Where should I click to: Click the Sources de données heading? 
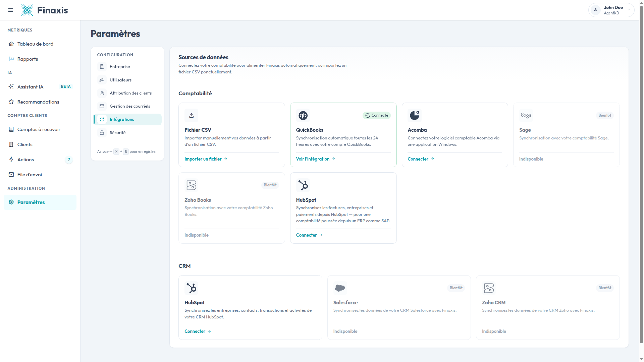[203, 57]
